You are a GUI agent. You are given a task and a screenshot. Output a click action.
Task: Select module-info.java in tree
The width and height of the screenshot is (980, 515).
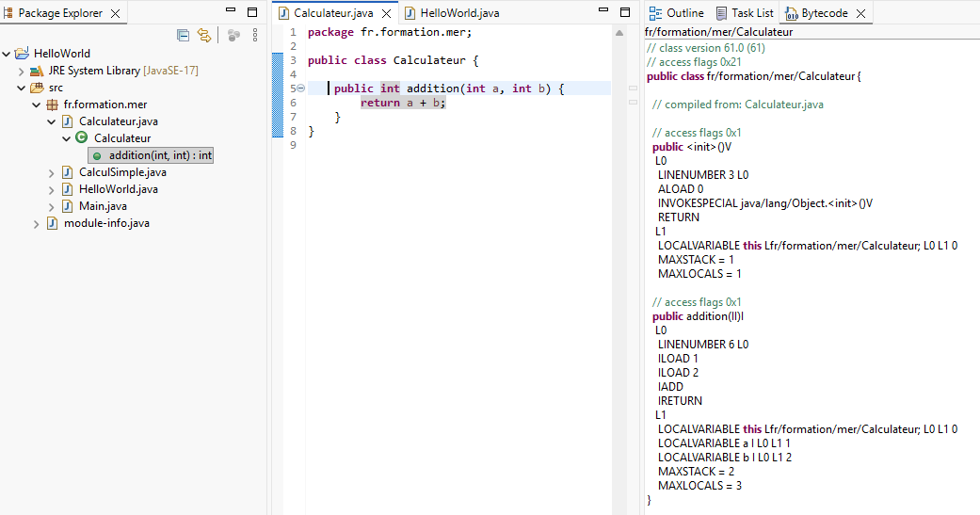tap(106, 222)
